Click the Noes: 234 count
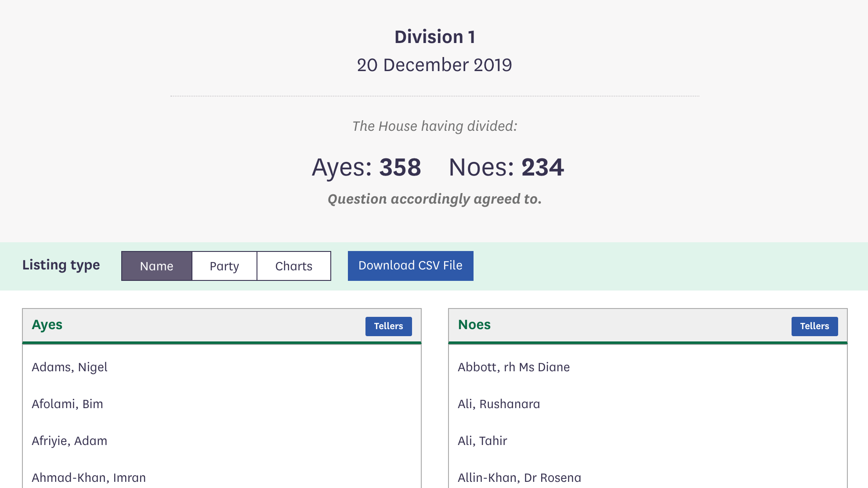Viewport: 868px width, 488px height. tap(506, 167)
